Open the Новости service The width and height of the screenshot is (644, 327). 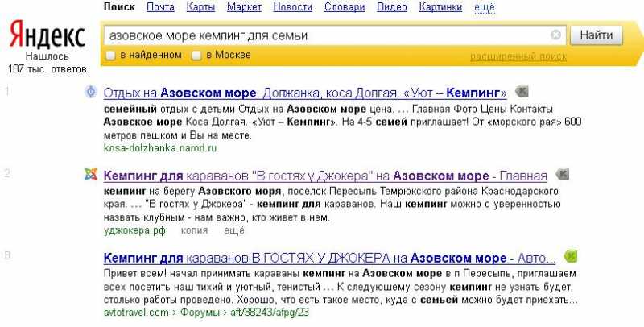pyautogui.click(x=293, y=7)
